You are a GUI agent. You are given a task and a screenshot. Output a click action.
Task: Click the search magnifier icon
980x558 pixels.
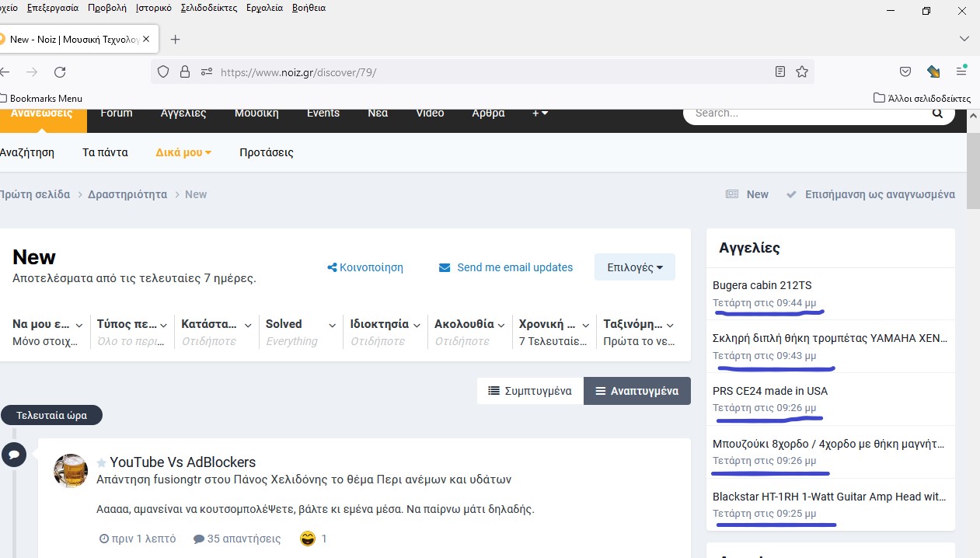point(937,113)
